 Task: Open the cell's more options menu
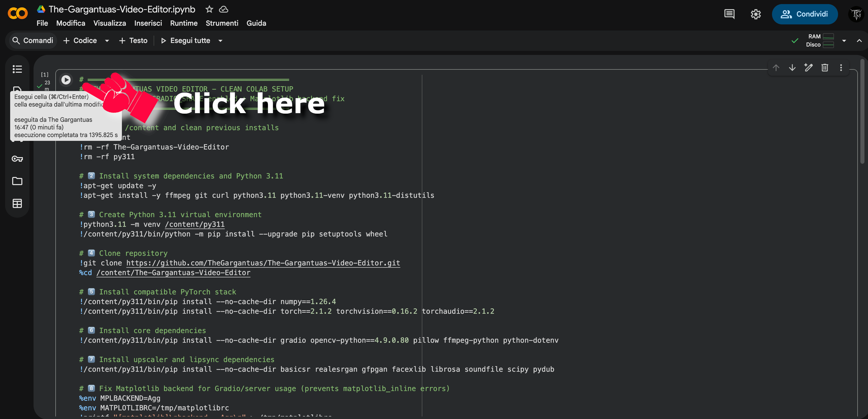point(841,68)
